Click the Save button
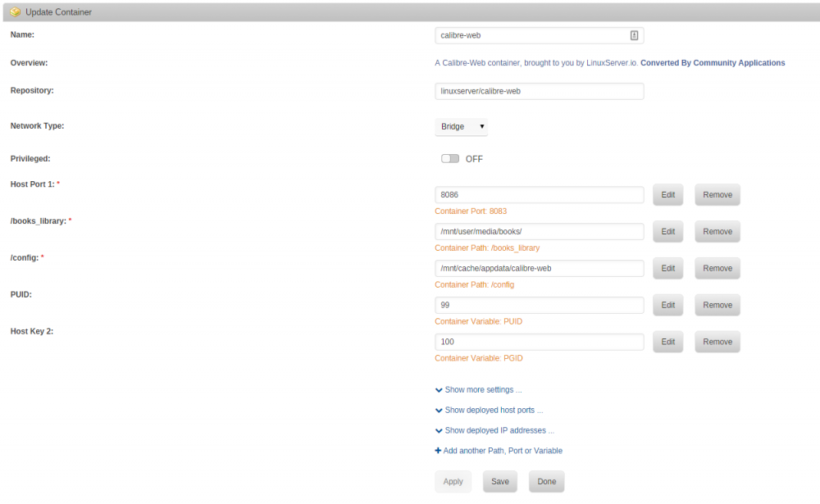 [x=500, y=482]
